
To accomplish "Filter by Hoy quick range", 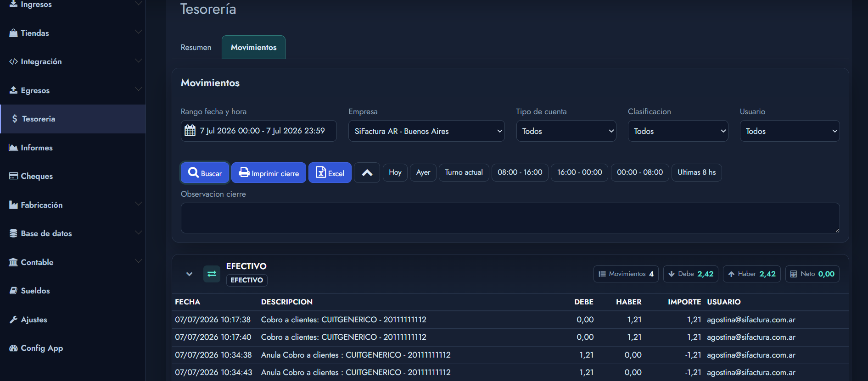I will [x=395, y=172].
